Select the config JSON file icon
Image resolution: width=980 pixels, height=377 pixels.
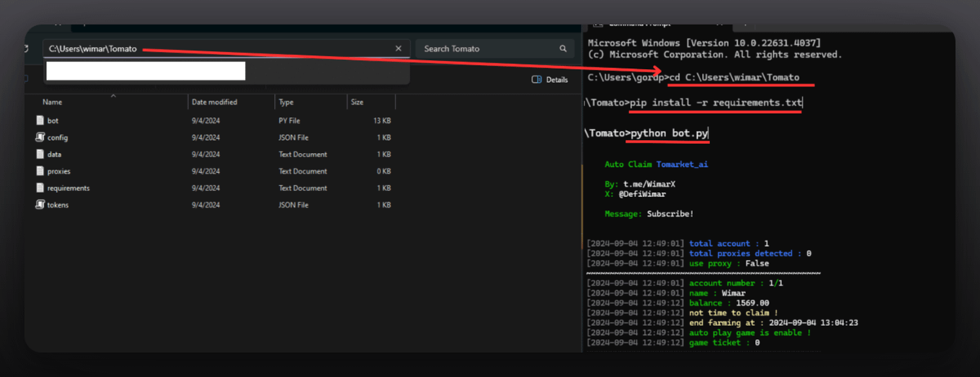coord(39,137)
